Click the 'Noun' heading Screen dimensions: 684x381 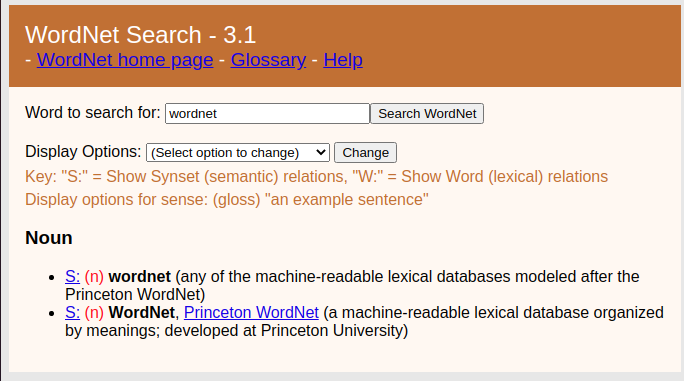[49, 238]
